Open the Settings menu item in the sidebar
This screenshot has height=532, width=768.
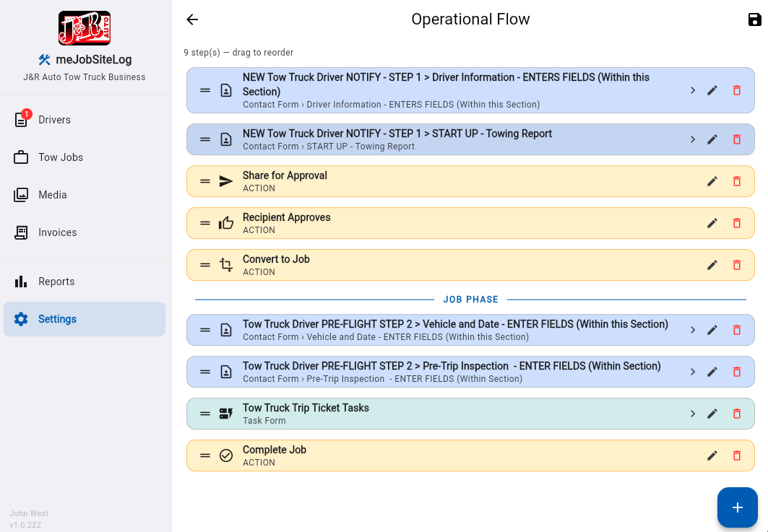[57, 318]
